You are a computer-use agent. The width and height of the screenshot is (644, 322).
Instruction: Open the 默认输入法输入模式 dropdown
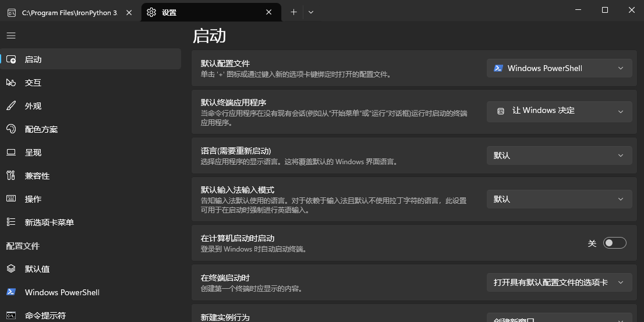tap(559, 199)
